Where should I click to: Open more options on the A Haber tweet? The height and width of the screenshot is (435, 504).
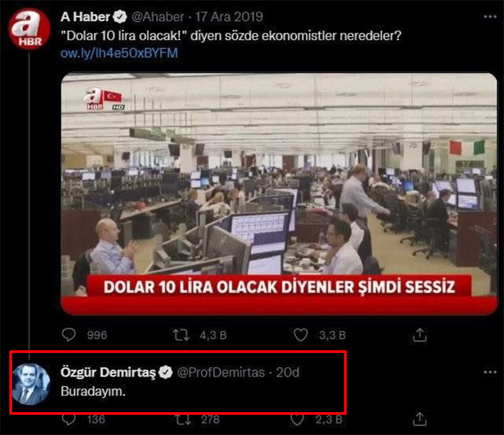(490, 17)
